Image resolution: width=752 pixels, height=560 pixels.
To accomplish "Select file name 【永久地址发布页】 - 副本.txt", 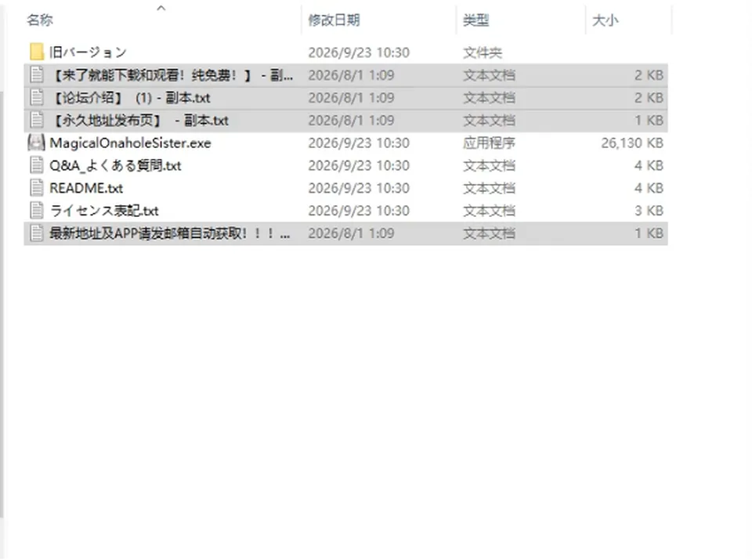I will click(139, 121).
